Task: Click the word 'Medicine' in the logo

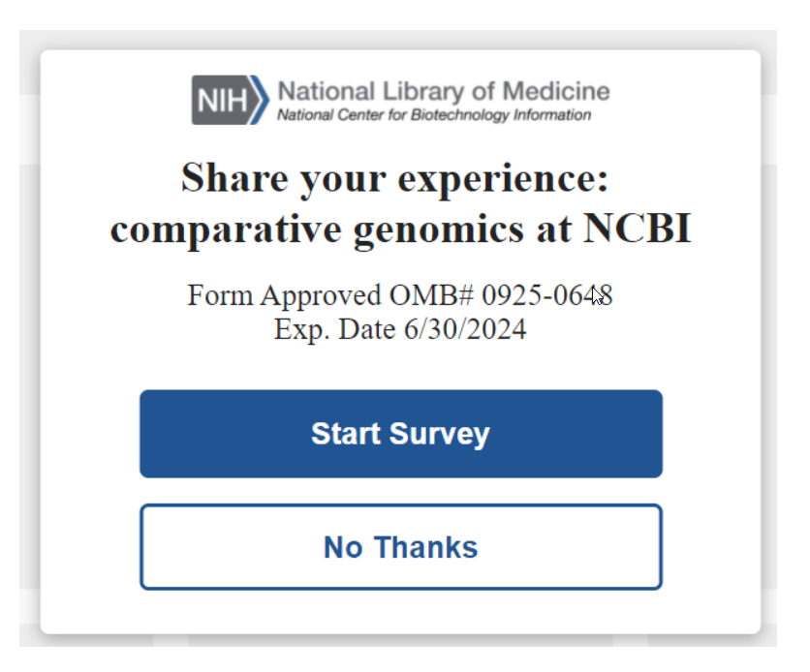Action: click(561, 92)
